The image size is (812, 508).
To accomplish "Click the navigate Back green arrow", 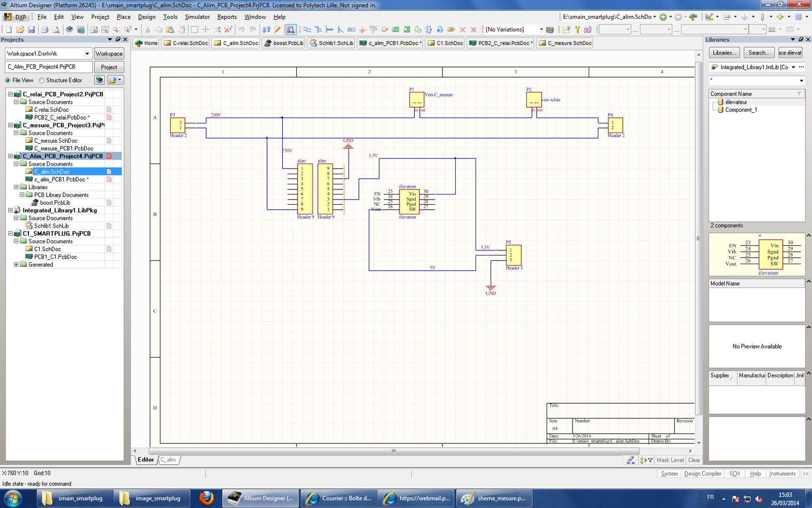I will point(663,17).
